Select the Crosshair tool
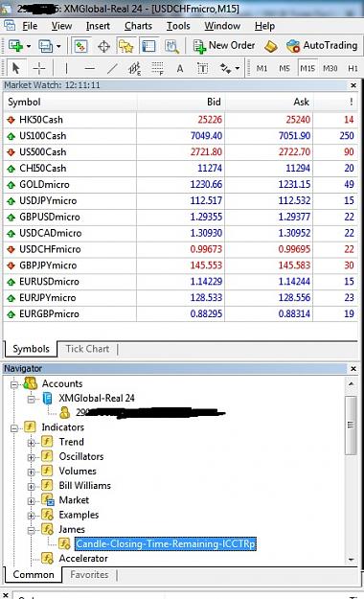The width and height of the screenshot is (364, 599). [x=39, y=68]
